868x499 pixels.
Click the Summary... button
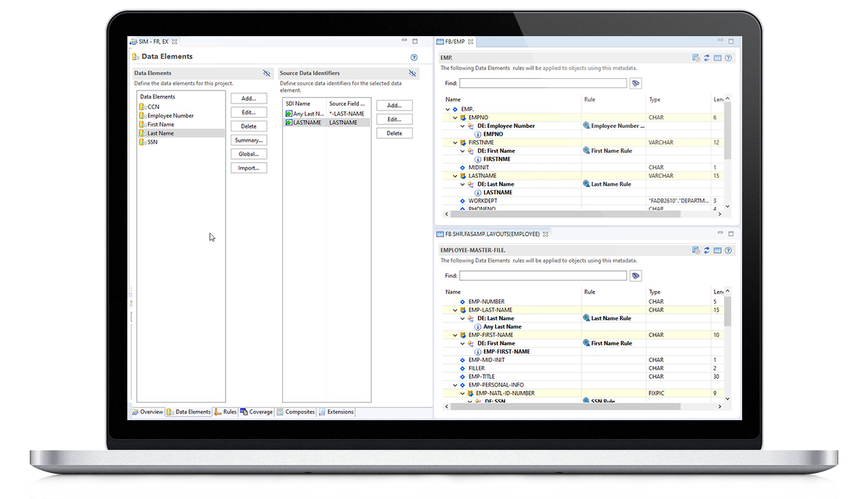click(249, 140)
